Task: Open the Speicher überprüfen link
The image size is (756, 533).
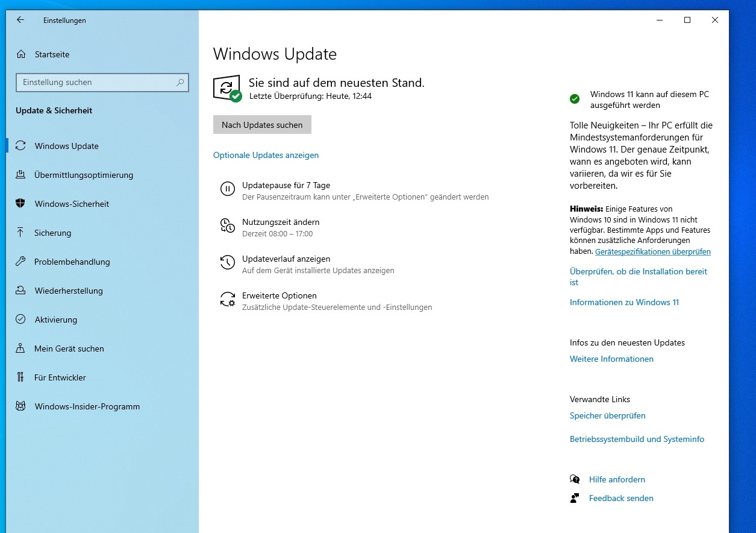Action: tap(607, 415)
